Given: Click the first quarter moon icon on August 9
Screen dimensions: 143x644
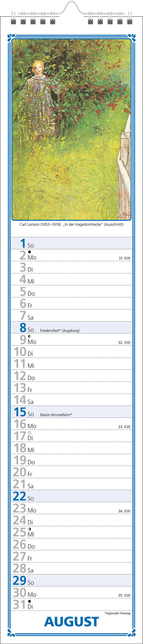Looking at the screenshot, I should (29, 336).
